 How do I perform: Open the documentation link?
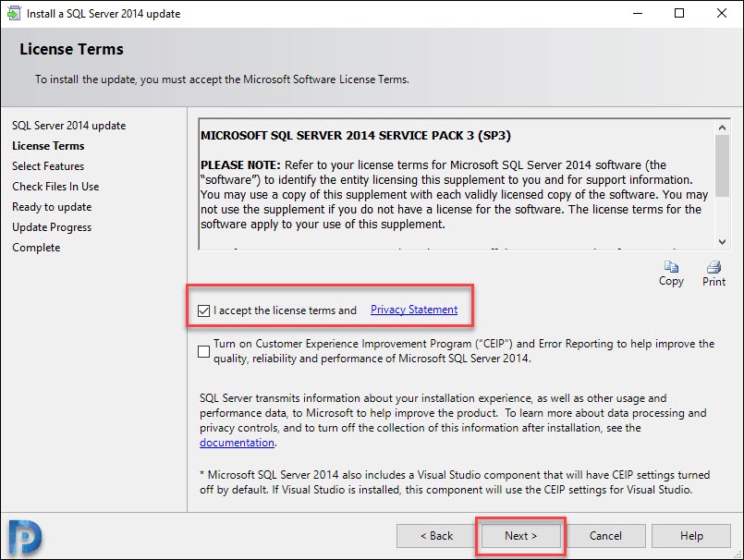237,443
